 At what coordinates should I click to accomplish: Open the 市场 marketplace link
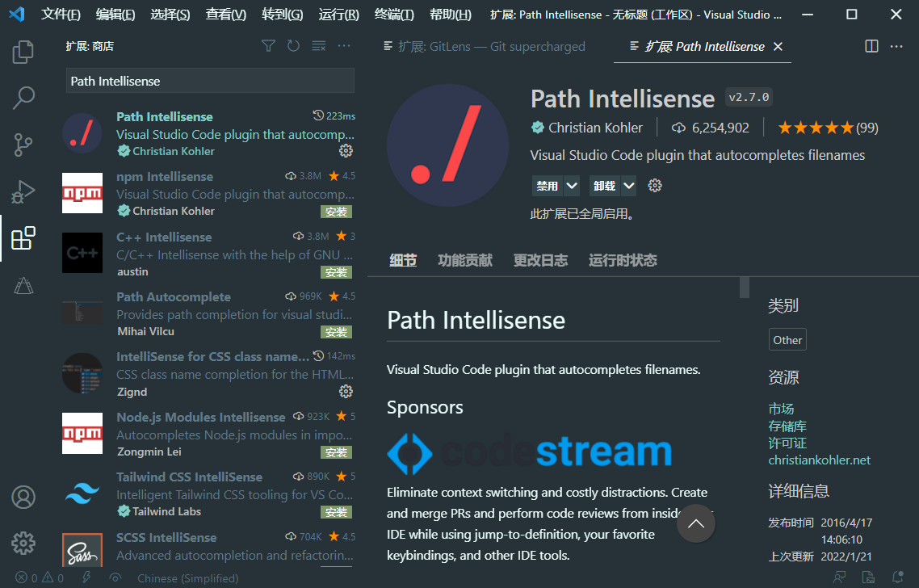pyautogui.click(x=781, y=409)
